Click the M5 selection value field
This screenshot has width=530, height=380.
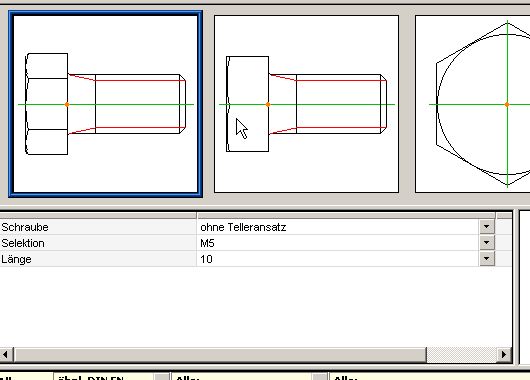click(x=338, y=243)
